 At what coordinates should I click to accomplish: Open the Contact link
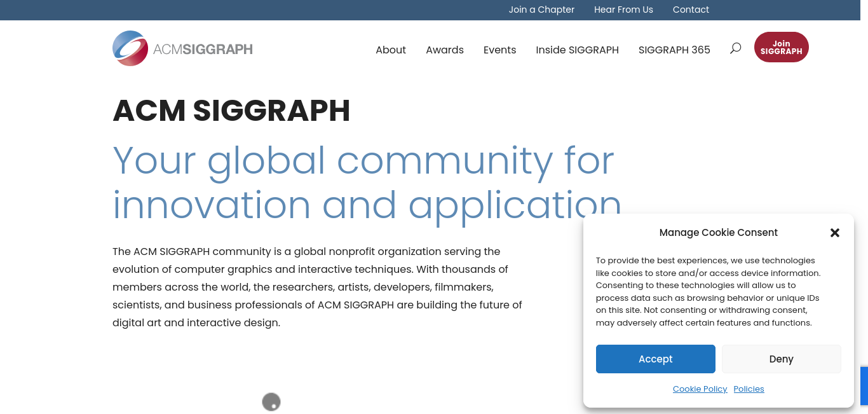[x=691, y=10]
